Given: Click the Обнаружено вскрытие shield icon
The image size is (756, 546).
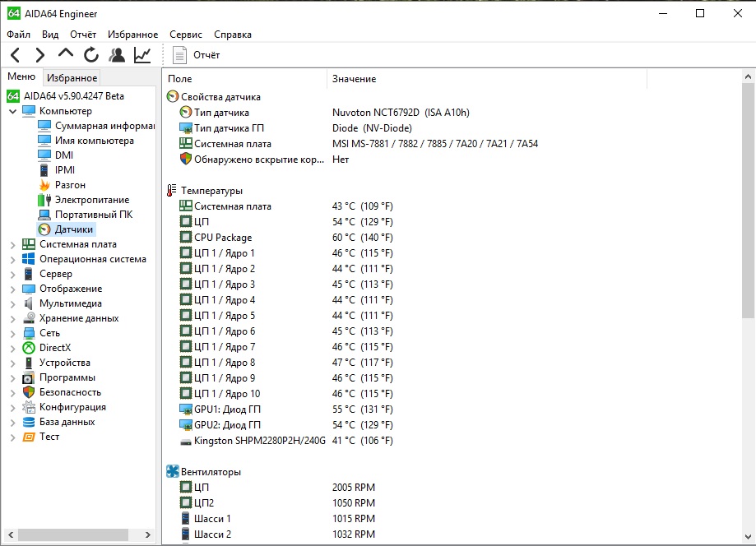Looking at the screenshot, I should [186, 159].
